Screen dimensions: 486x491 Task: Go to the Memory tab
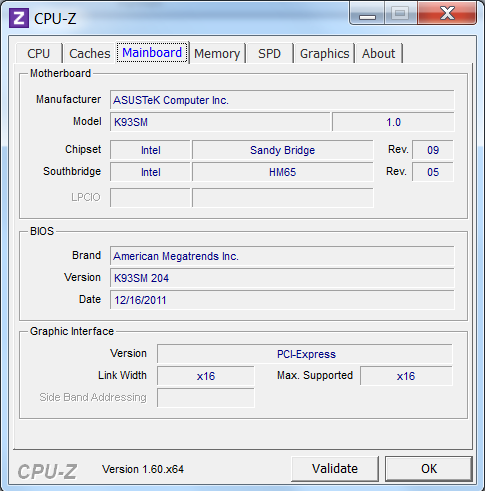tap(217, 53)
